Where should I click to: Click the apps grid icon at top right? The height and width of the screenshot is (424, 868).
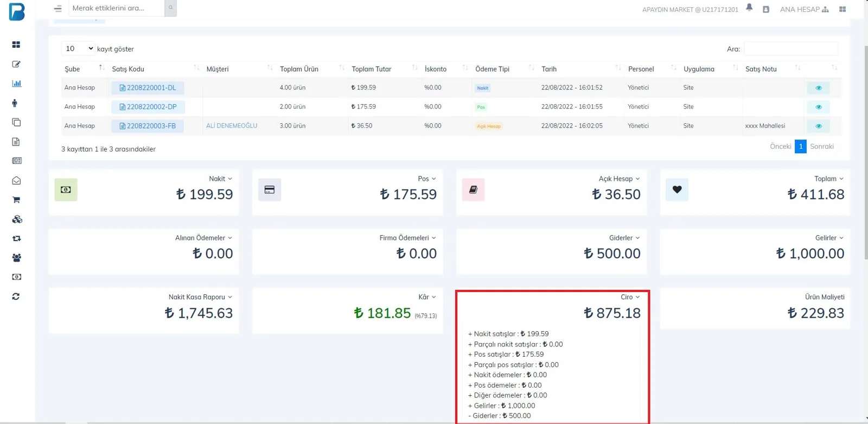843,9
